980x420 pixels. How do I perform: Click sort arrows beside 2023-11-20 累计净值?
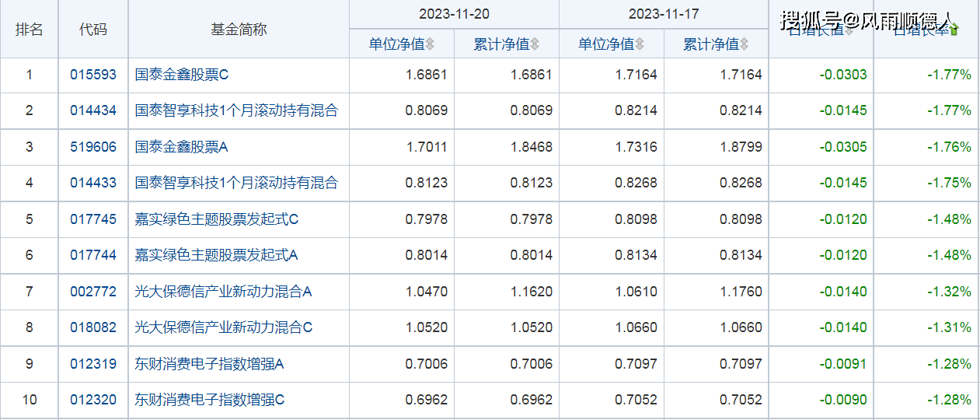(535, 45)
